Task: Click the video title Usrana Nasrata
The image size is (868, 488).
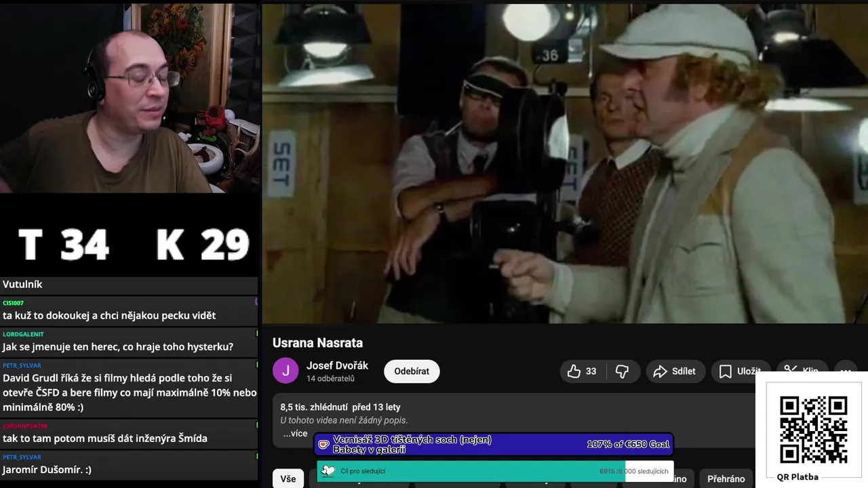Action: 317,343
